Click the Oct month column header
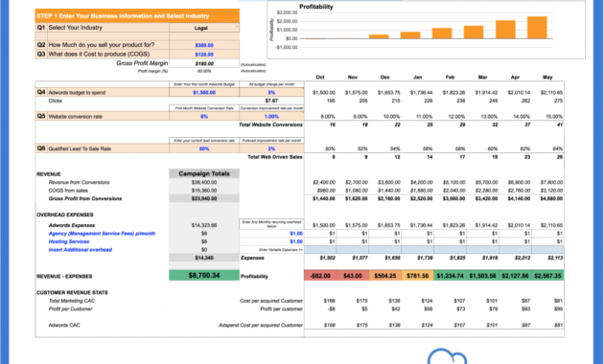This screenshot has height=364, width=604. point(320,77)
